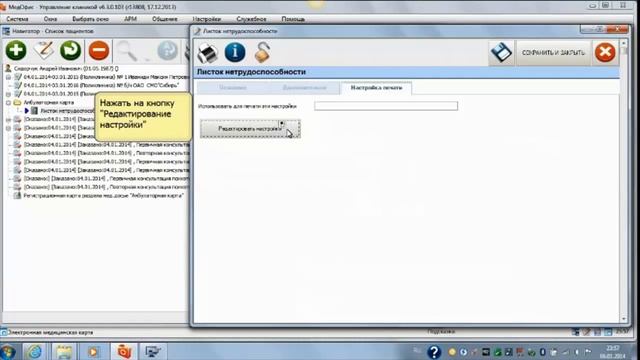
Task: Close the dialog with the red X icon
Action: (605, 52)
